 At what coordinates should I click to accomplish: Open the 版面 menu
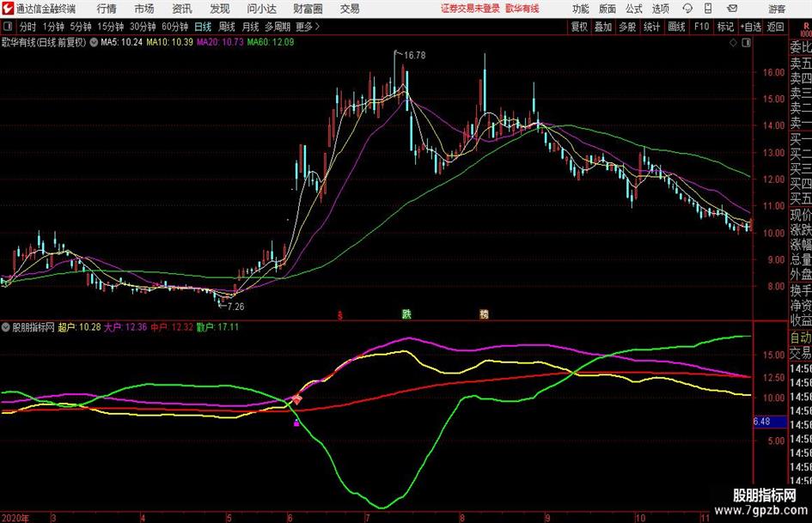607,9
